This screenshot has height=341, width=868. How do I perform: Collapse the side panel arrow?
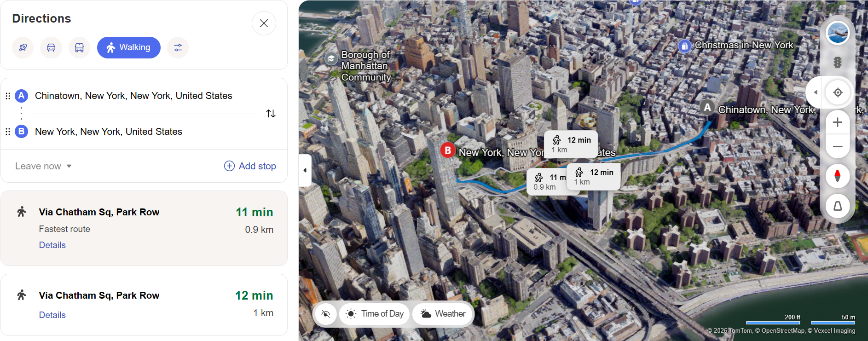[x=305, y=170]
